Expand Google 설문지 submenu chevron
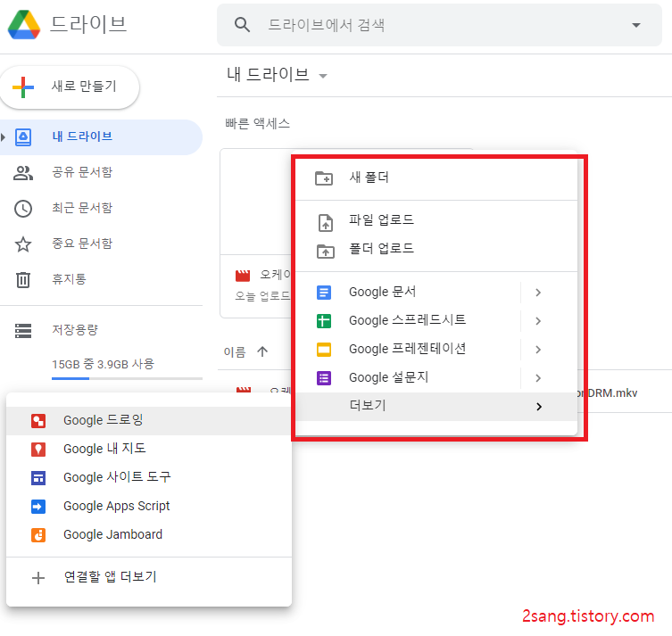The height and width of the screenshot is (636, 672). [538, 378]
